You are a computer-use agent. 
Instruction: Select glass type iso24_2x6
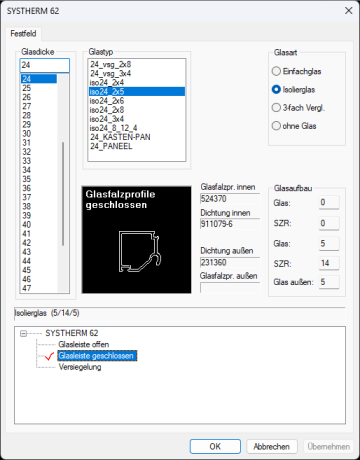(137, 101)
